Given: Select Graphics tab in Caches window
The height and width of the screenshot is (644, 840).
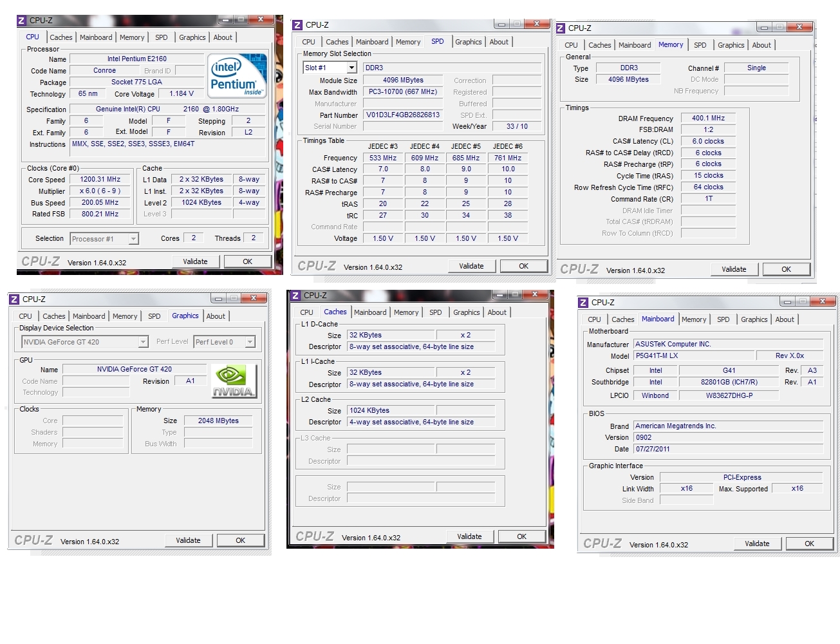Looking at the screenshot, I should 467,312.
